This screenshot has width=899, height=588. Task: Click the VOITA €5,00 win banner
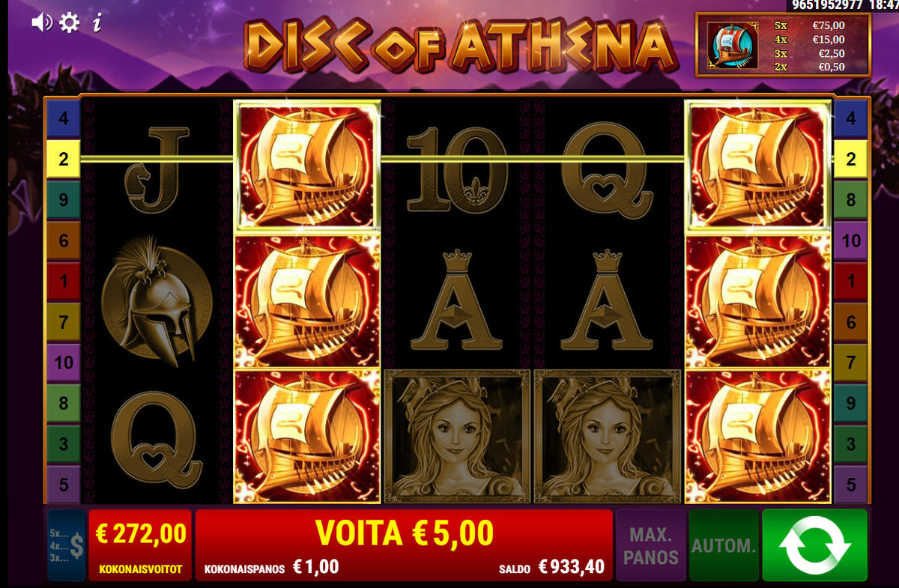coord(405,533)
